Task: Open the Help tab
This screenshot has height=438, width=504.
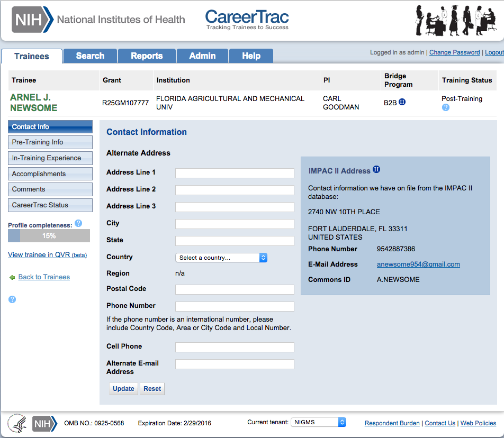Action: (x=251, y=56)
